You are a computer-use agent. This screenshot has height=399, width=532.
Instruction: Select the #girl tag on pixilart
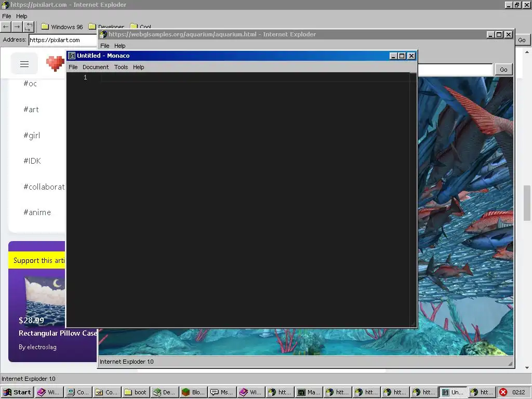coord(32,136)
